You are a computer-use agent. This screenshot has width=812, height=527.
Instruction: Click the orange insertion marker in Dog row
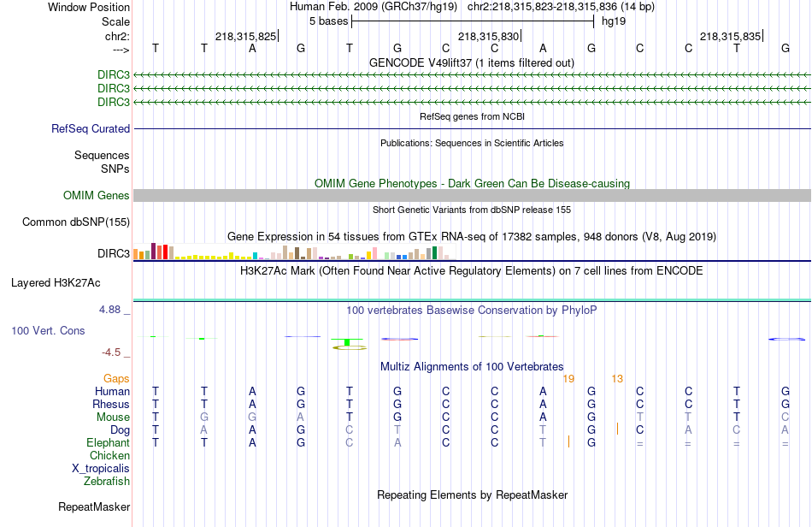tap(617, 429)
